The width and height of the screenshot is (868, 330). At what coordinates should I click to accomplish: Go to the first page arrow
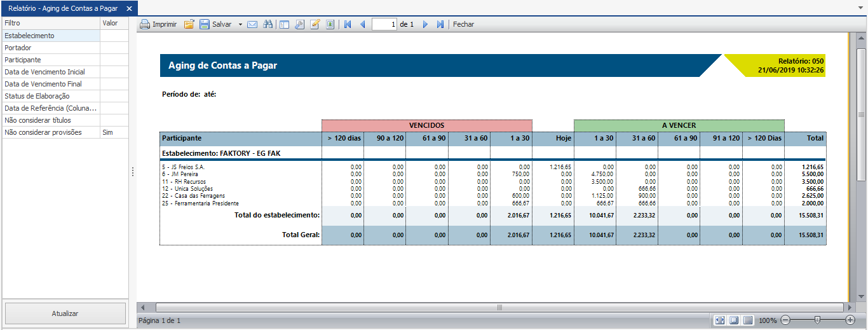click(348, 24)
